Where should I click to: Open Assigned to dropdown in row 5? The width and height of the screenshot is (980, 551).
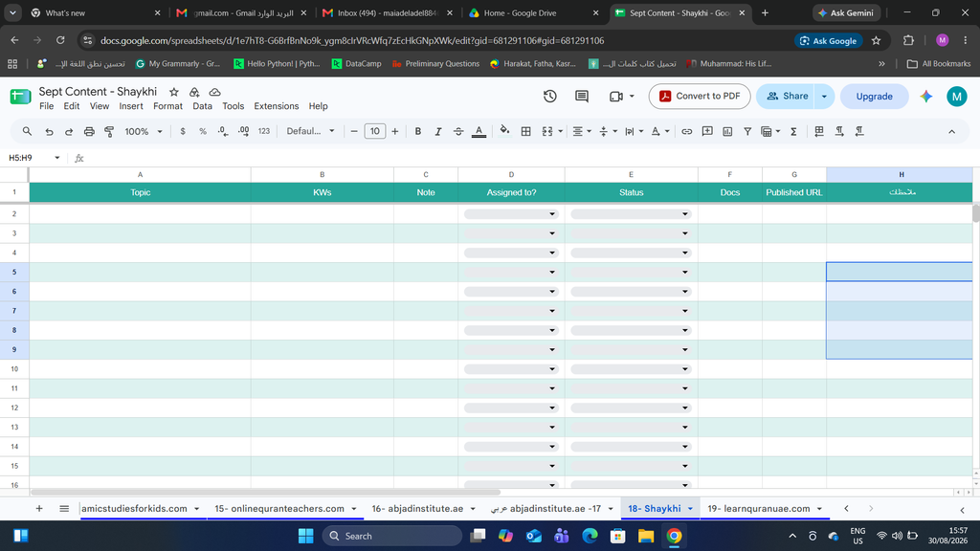tap(511, 272)
